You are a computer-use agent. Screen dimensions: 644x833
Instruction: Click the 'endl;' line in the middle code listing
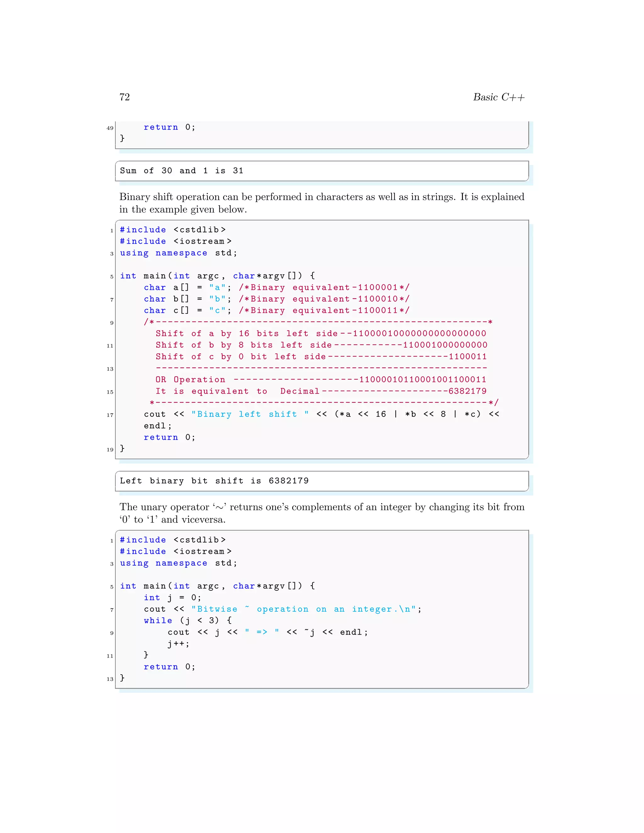[x=158, y=426]
